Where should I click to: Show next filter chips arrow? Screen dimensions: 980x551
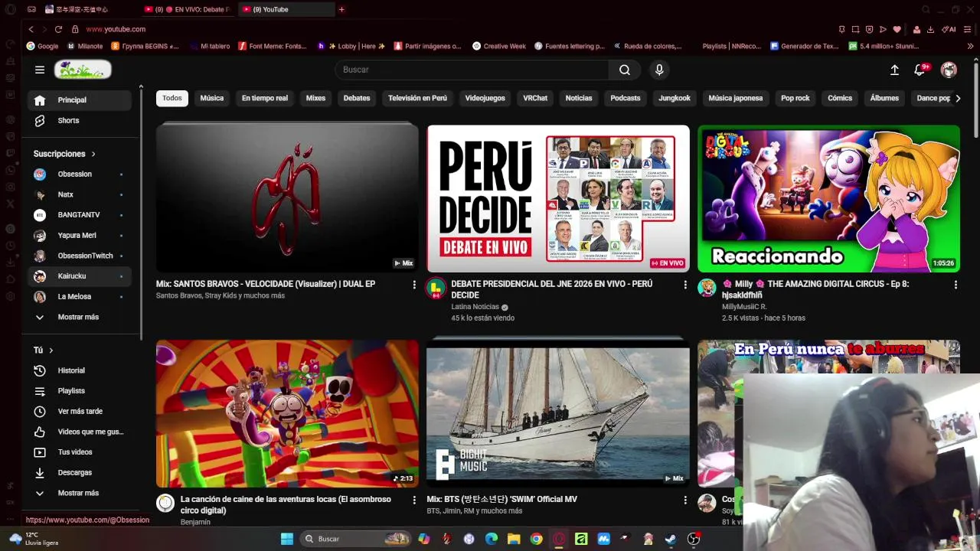pos(957,98)
